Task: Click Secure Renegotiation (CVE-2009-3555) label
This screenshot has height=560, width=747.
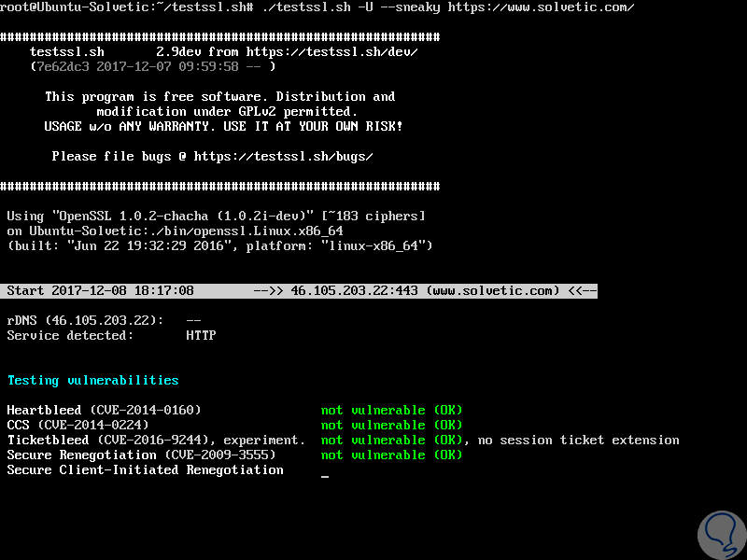Action: point(141,455)
